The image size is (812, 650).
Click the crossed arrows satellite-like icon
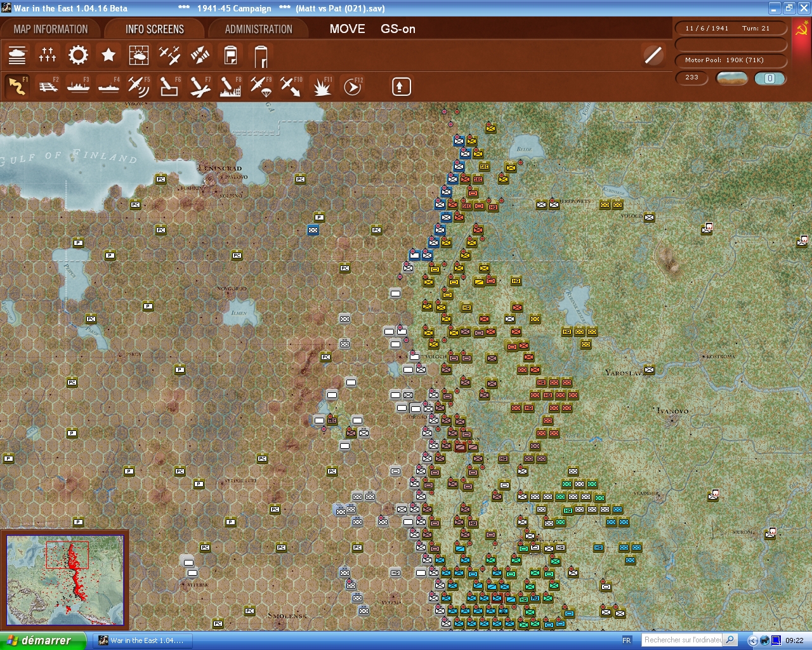click(200, 55)
